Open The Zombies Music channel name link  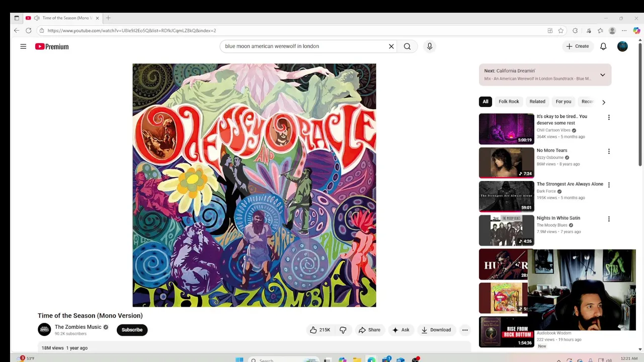(x=78, y=327)
